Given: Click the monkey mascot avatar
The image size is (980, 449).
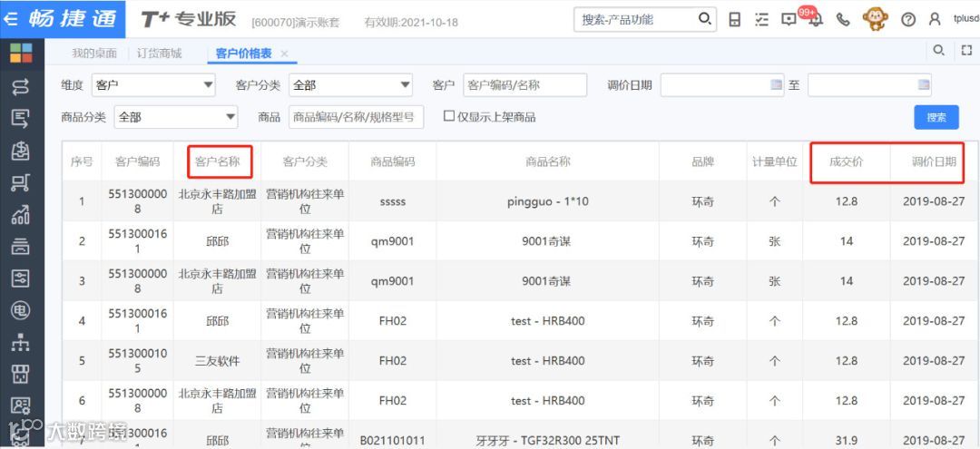Looking at the screenshot, I should coord(875,19).
